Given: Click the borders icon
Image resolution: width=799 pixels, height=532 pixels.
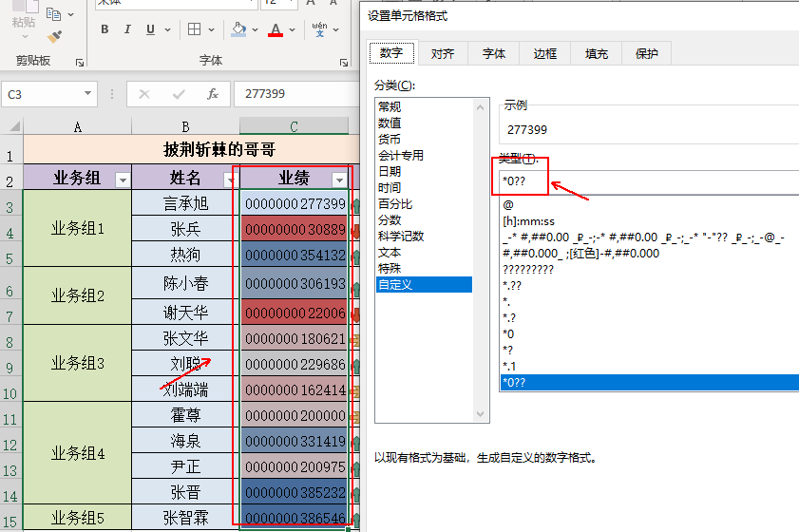Looking at the screenshot, I should point(194,29).
